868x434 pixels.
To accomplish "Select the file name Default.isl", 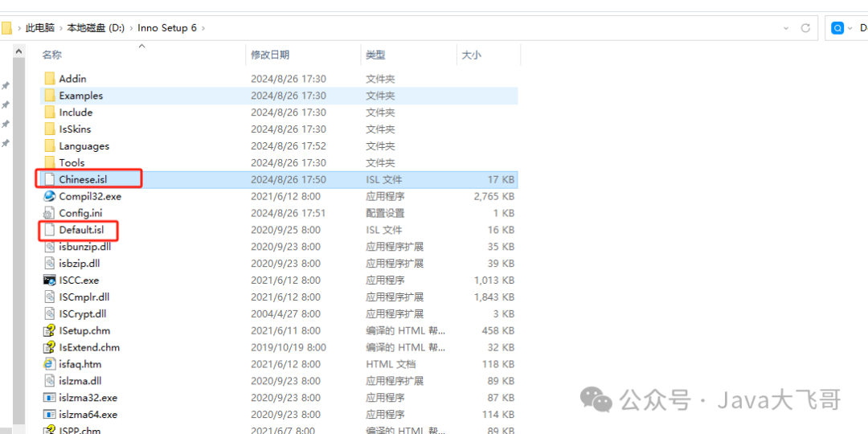I will pyautogui.click(x=81, y=229).
